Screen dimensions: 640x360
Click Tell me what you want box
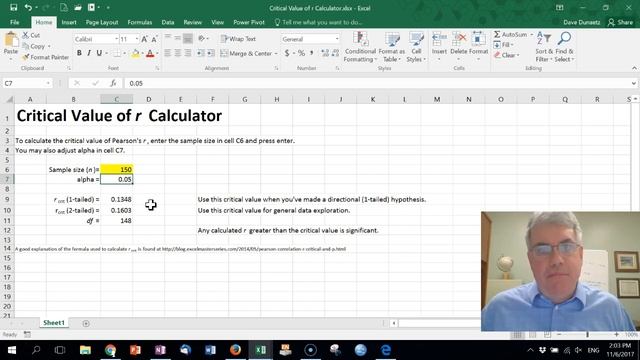(x=318, y=22)
